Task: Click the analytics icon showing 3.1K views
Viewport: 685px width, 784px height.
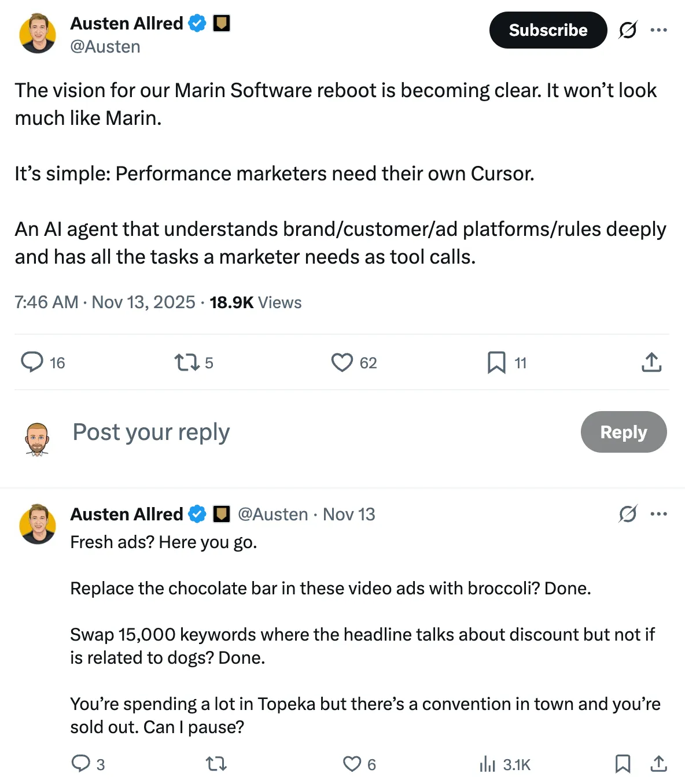Action: pos(488,764)
